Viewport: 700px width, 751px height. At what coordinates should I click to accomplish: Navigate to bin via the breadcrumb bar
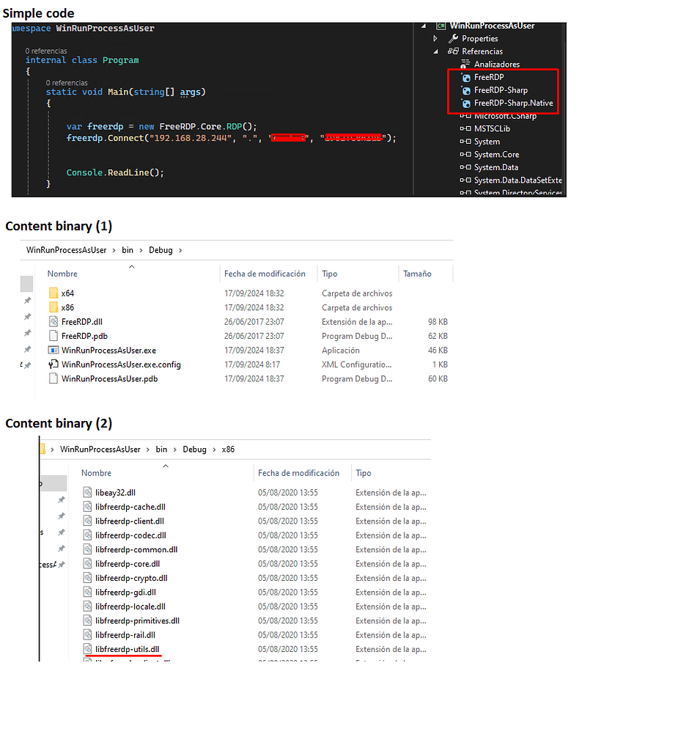[128, 249]
